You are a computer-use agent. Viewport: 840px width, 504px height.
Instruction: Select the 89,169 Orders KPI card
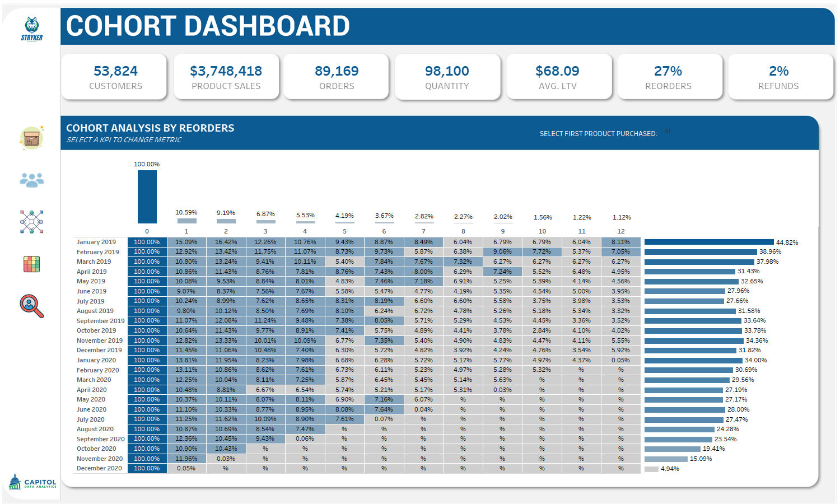337,77
